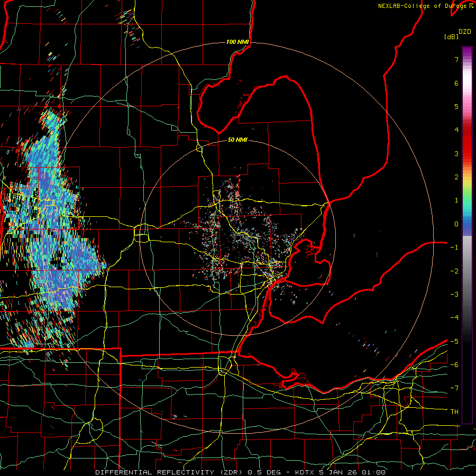Viewport: 476px width, 476px height.
Task: Click the -3 dB scale label
Action: coord(454,295)
